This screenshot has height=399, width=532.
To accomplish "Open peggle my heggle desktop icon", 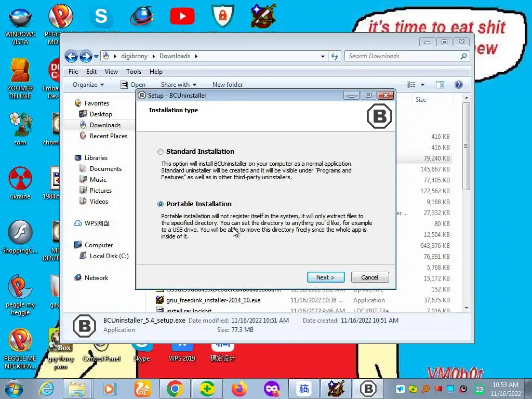I will click(x=20, y=295).
